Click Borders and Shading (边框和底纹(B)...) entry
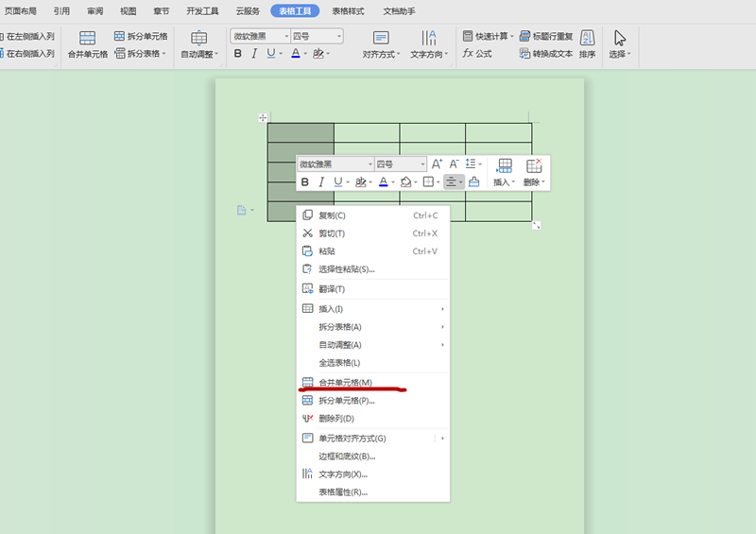Screen dimensions: 756x534 click(347, 456)
